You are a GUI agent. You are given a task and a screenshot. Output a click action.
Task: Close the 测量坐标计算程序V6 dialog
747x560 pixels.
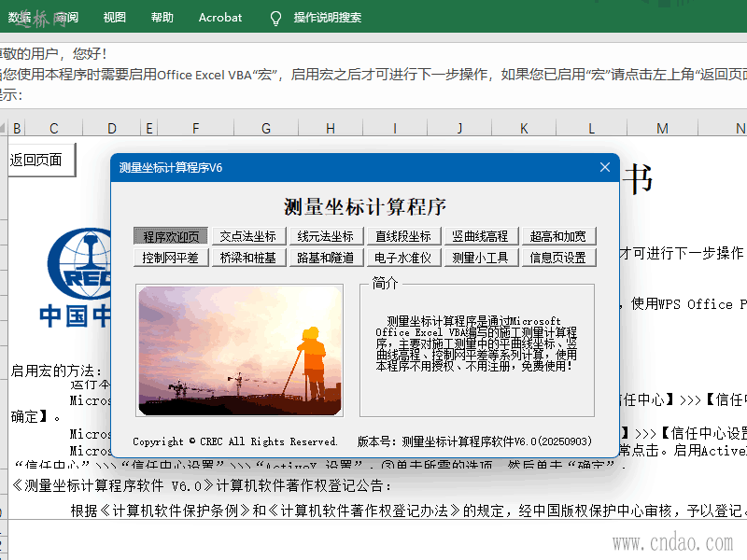coord(604,167)
